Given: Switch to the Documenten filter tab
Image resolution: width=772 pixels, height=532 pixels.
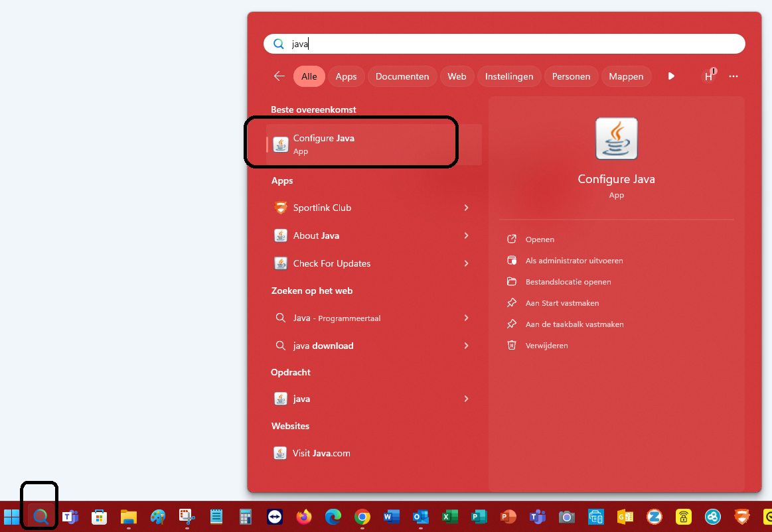Looking at the screenshot, I should point(402,76).
